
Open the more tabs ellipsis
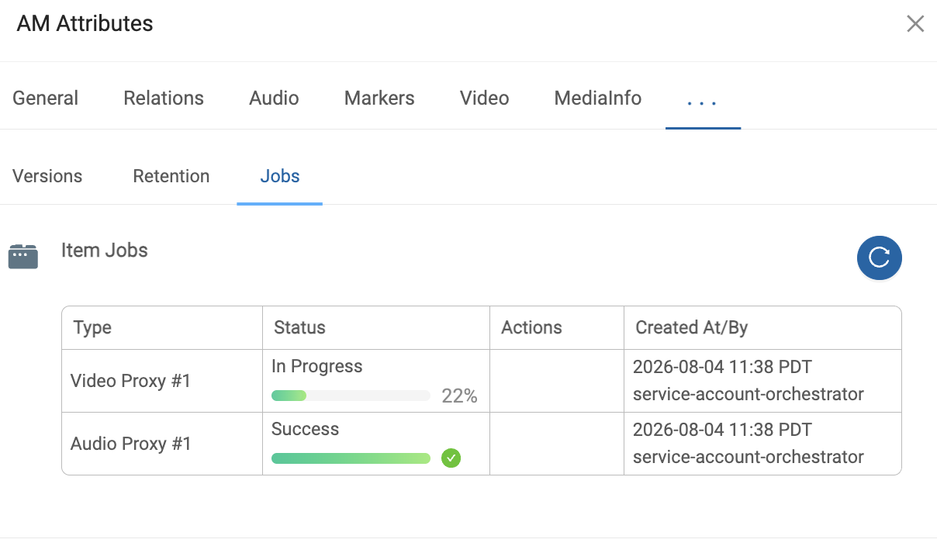(x=703, y=101)
